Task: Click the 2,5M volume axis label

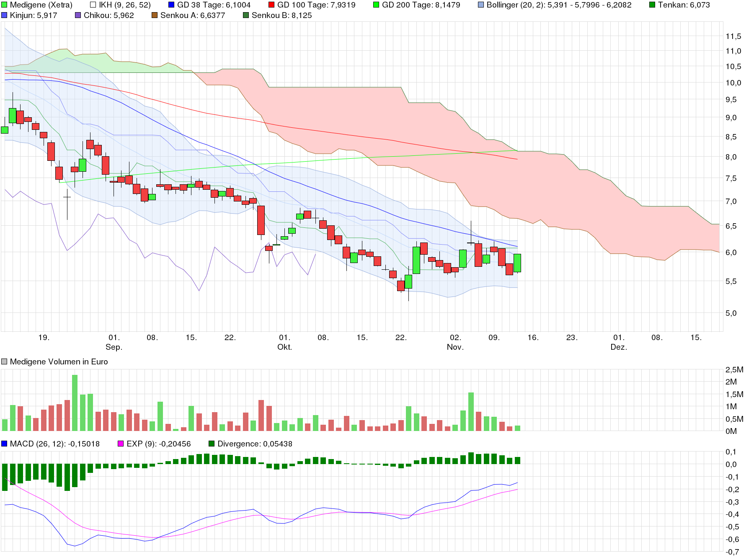Action: pos(734,369)
